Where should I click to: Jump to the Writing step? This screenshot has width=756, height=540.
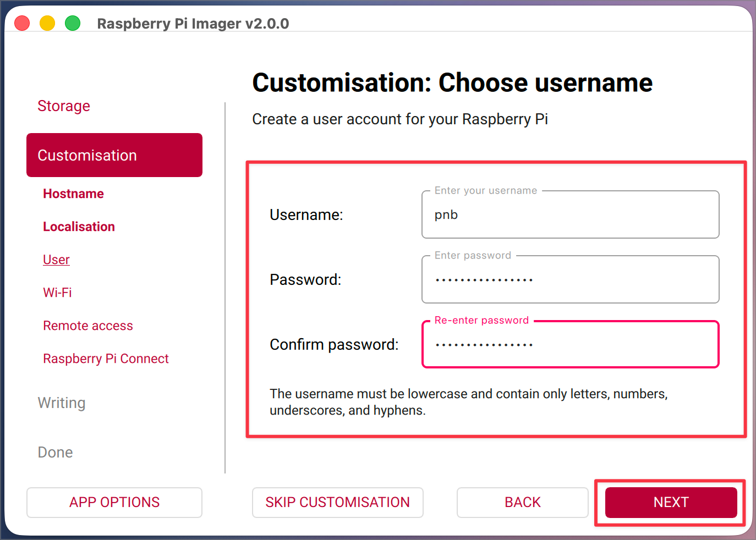[61, 403]
